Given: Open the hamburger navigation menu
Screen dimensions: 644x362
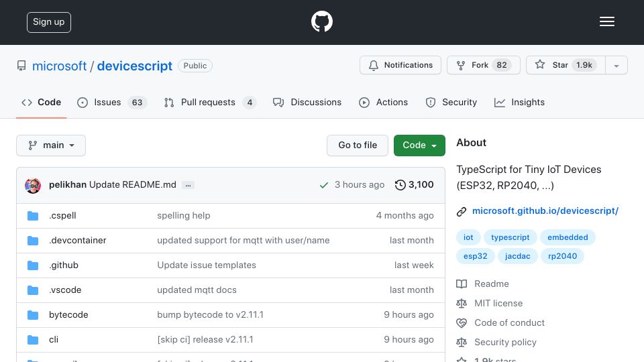Looking at the screenshot, I should (x=606, y=21).
